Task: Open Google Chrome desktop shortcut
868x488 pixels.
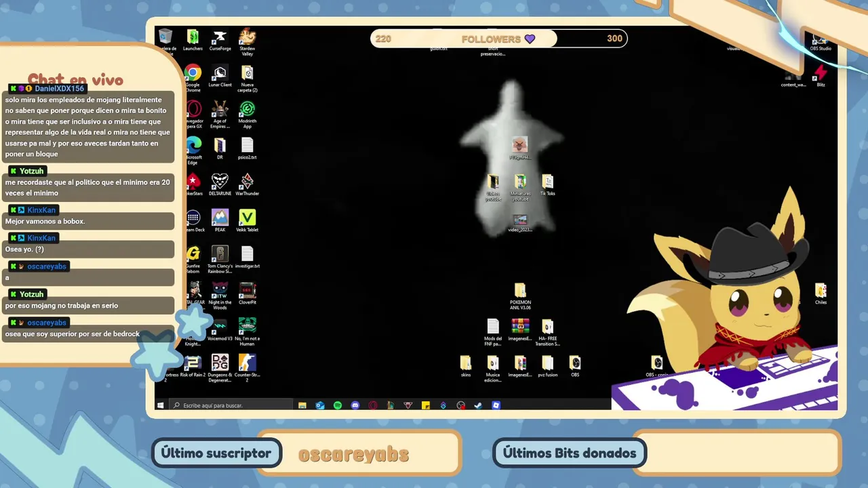Action: 193,79
